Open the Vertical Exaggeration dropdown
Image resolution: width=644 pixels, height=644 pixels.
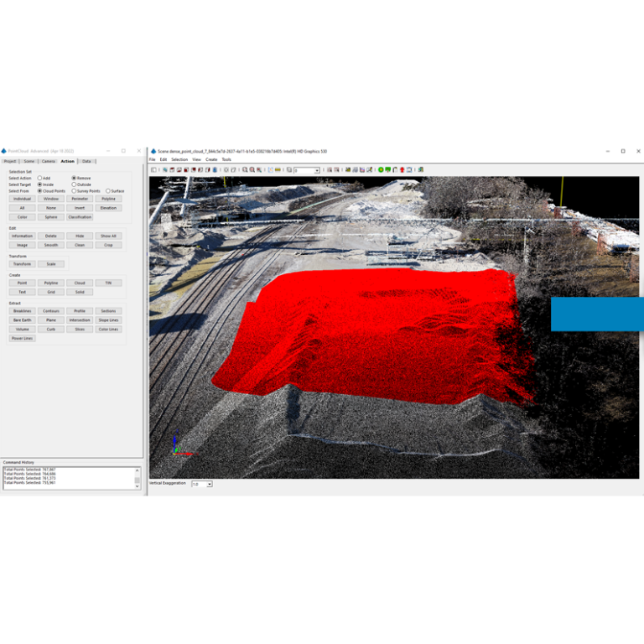[x=209, y=484]
